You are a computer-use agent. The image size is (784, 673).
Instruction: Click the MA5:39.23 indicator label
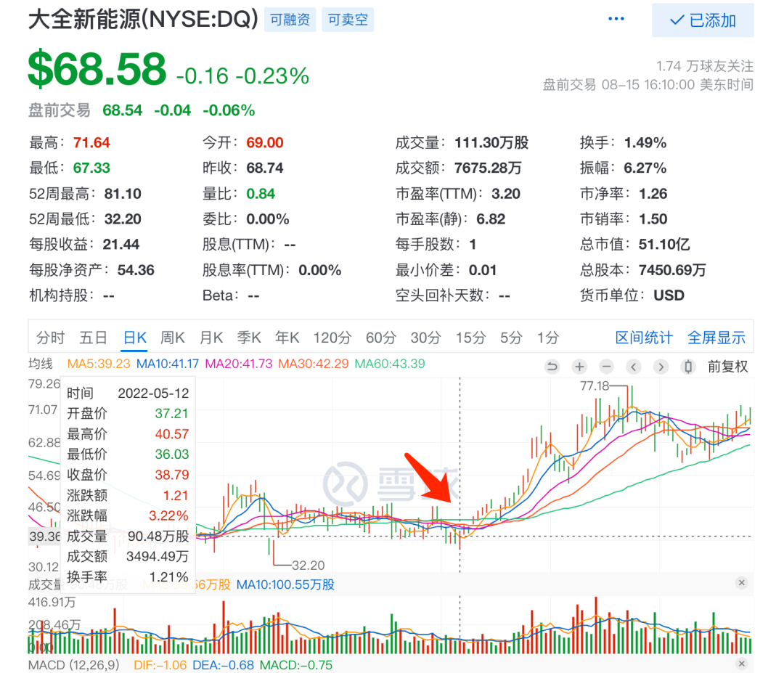coord(99,364)
